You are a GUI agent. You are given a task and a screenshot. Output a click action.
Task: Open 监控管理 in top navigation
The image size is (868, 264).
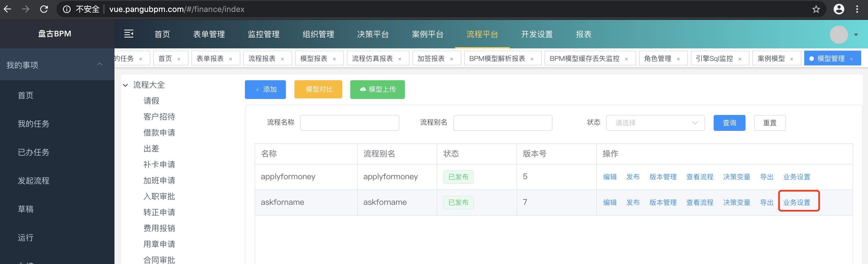click(263, 34)
